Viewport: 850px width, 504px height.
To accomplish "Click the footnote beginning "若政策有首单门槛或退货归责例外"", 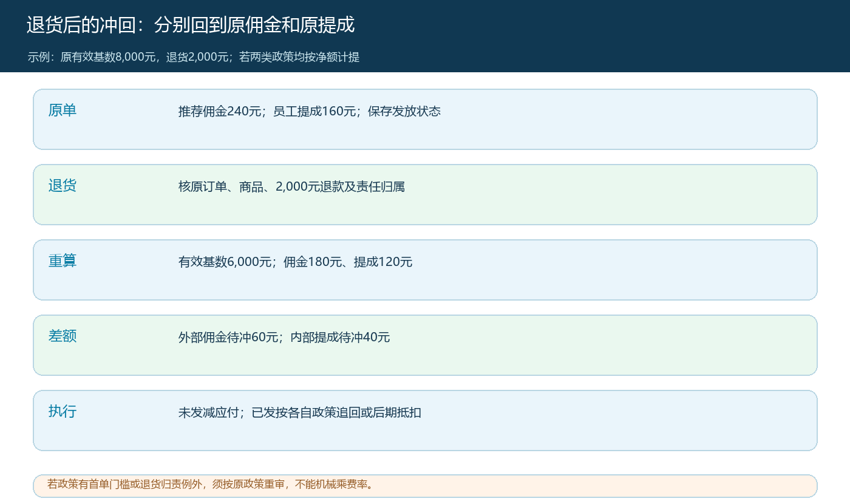I will 211,484.
